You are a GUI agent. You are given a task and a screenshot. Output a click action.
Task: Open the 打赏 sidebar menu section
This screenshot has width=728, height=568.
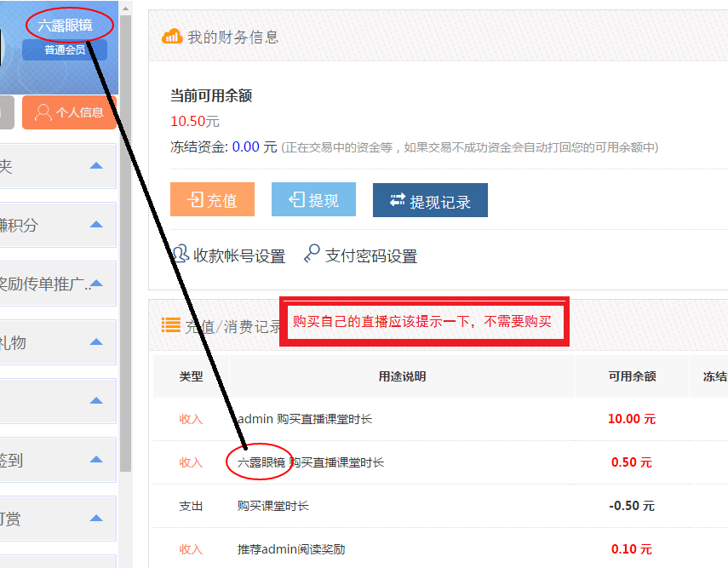click(96, 519)
